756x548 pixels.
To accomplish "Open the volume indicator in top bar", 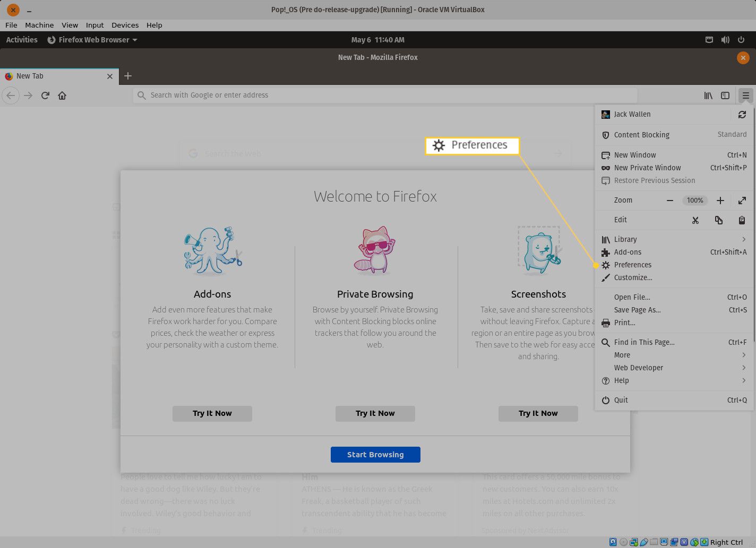I will coord(725,40).
